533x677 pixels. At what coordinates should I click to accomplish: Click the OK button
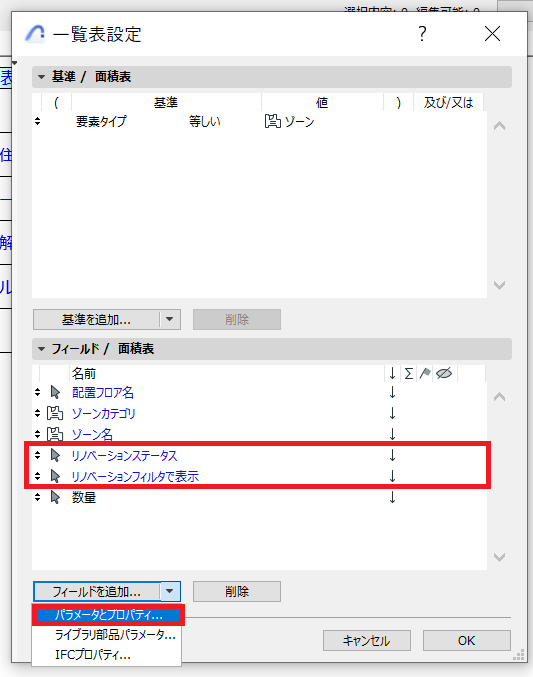(466, 640)
